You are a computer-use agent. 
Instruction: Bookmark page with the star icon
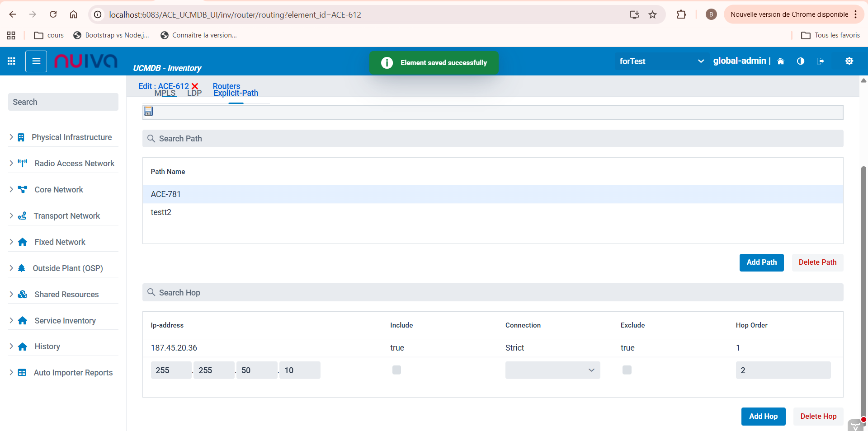(652, 14)
